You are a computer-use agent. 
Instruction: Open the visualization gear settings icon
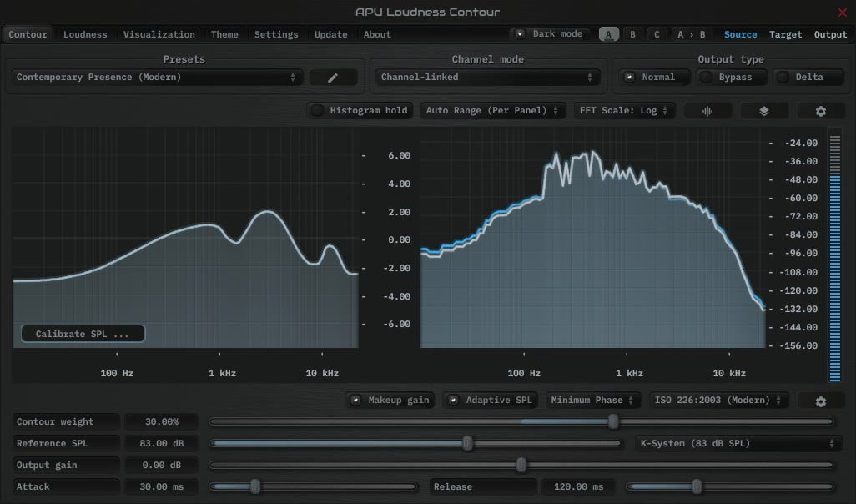point(820,111)
